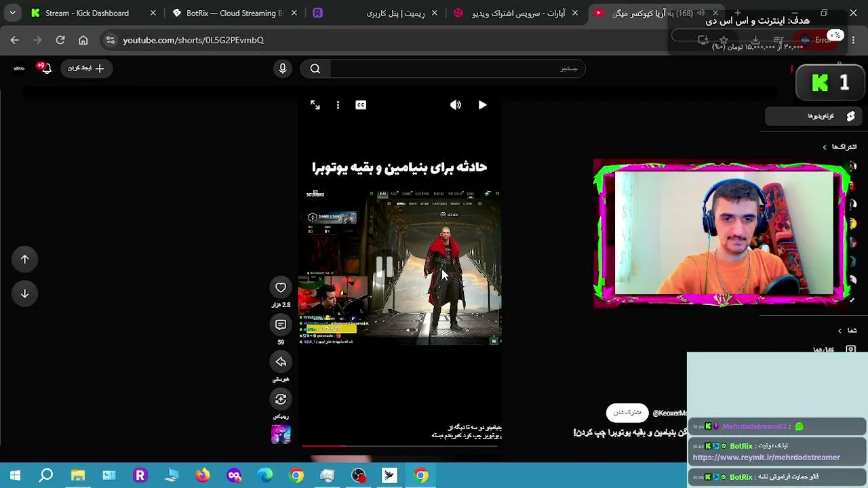Open Windows taskbar search
Screen dimensions: 868x488
46,475
